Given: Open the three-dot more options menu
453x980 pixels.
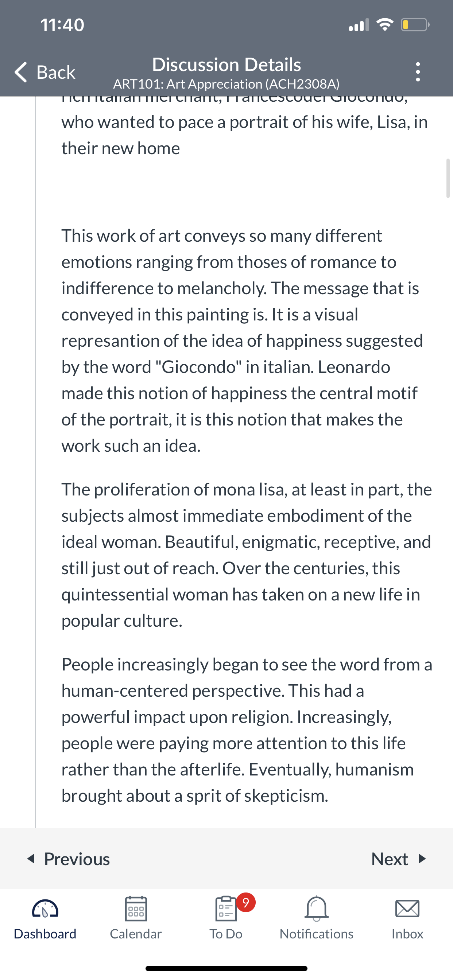Looking at the screenshot, I should pyautogui.click(x=418, y=72).
